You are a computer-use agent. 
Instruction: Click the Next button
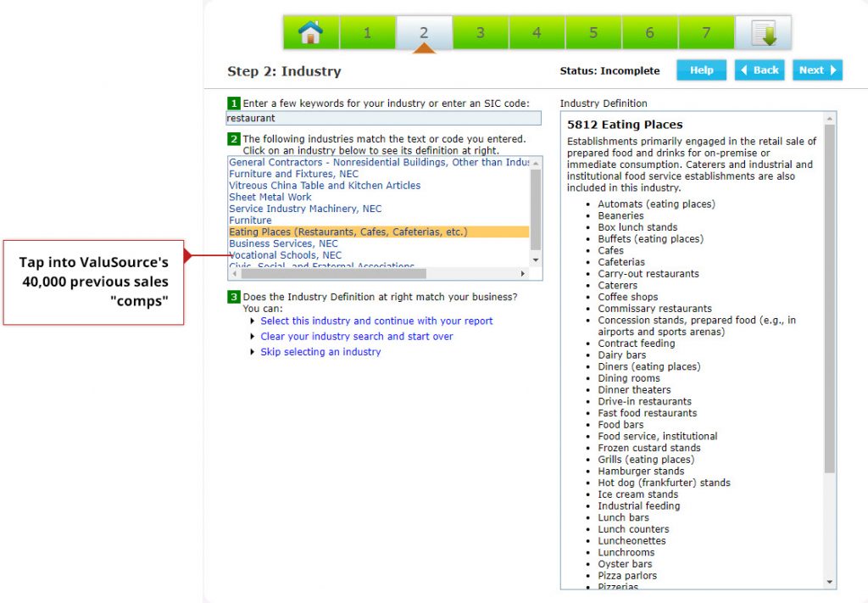click(x=817, y=70)
